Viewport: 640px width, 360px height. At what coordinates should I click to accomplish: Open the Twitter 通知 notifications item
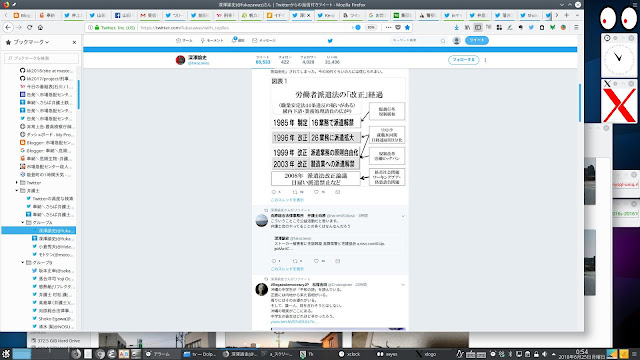(238, 40)
